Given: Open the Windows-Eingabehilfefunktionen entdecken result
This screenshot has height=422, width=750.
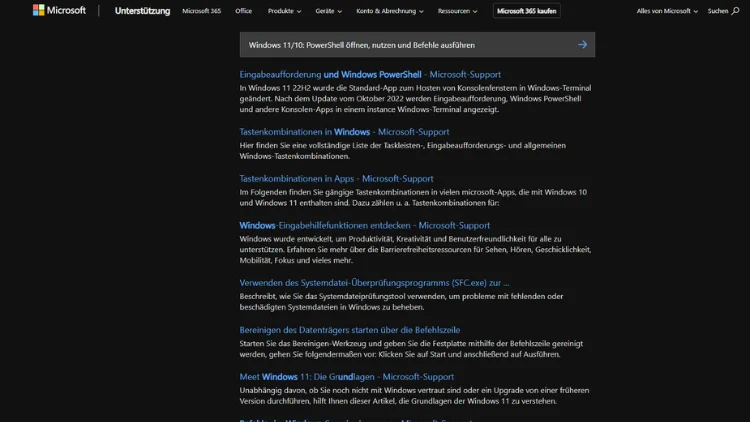Looking at the screenshot, I should tap(364, 225).
